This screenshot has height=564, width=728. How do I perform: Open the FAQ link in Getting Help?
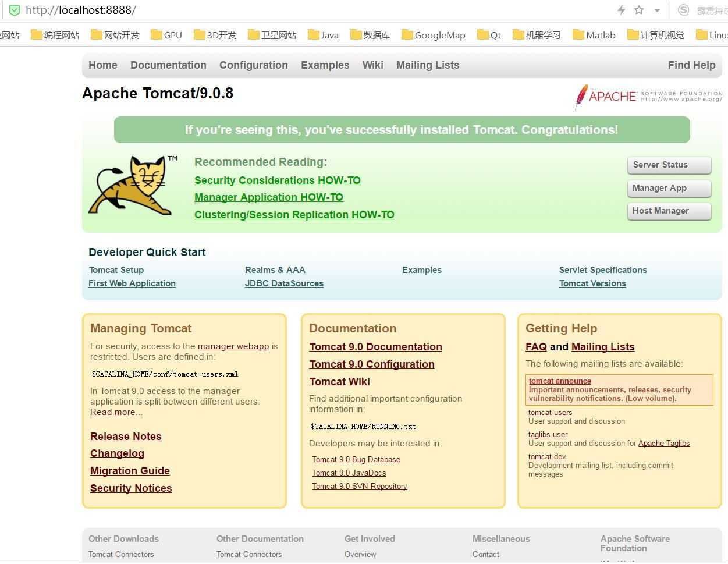click(536, 347)
